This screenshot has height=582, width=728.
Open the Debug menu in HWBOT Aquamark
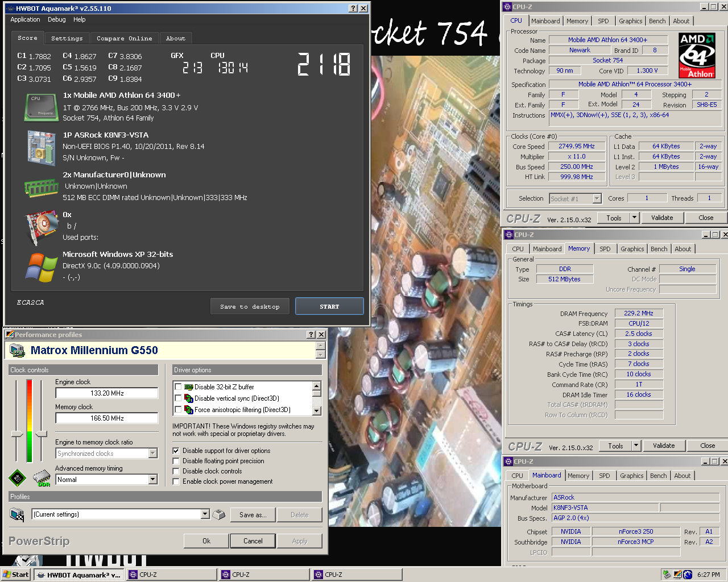coord(57,19)
